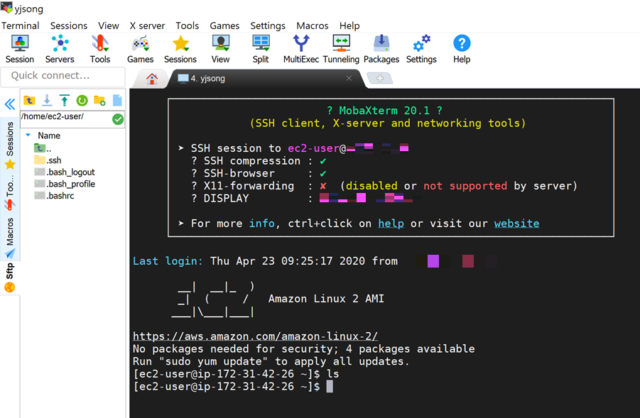Viewport: 640px width, 418px height.
Task: Open the Tools menu
Action: pos(187,26)
